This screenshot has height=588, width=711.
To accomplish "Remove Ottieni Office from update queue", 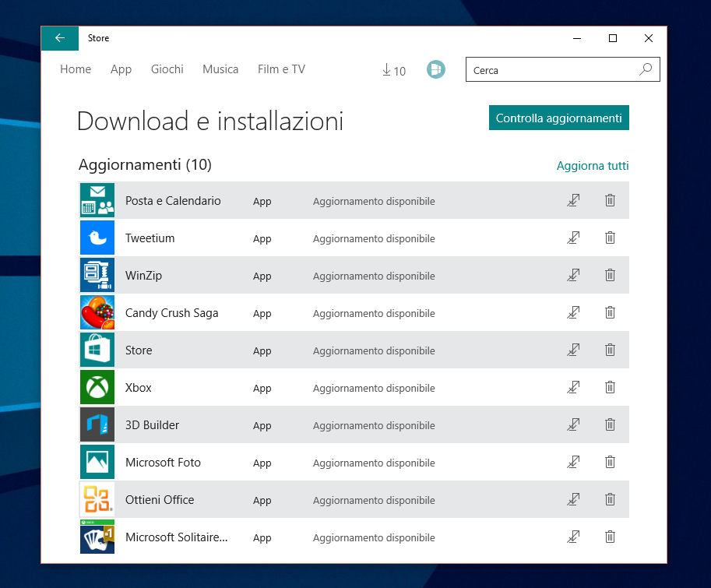I will click(x=610, y=499).
